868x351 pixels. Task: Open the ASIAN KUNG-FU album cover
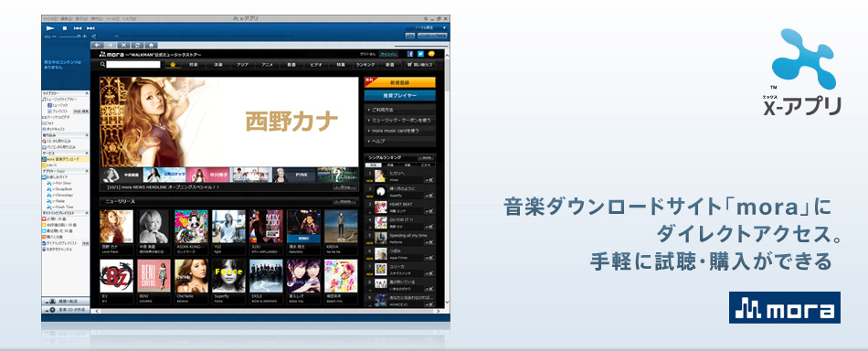pos(192,227)
